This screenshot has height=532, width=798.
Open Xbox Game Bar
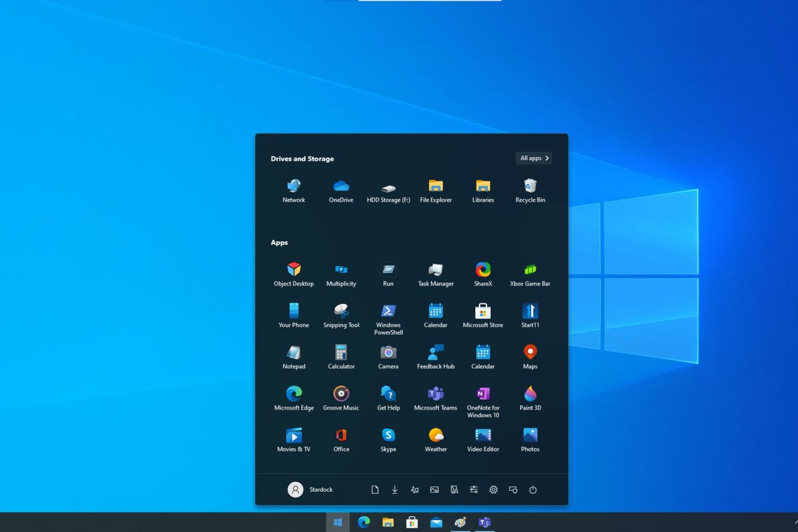pos(530,275)
